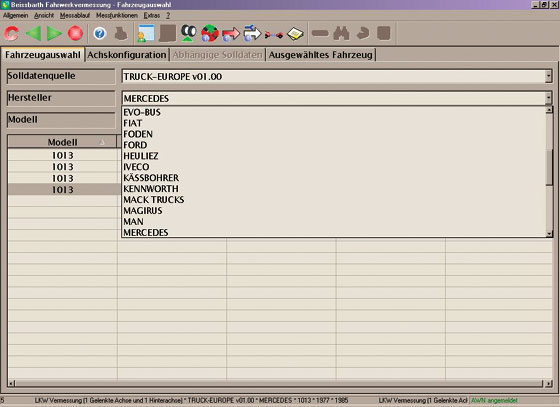This screenshot has height=407, width=560.
Task: Collapse the Hersteller dropdown arrow
Action: point(549,98)
